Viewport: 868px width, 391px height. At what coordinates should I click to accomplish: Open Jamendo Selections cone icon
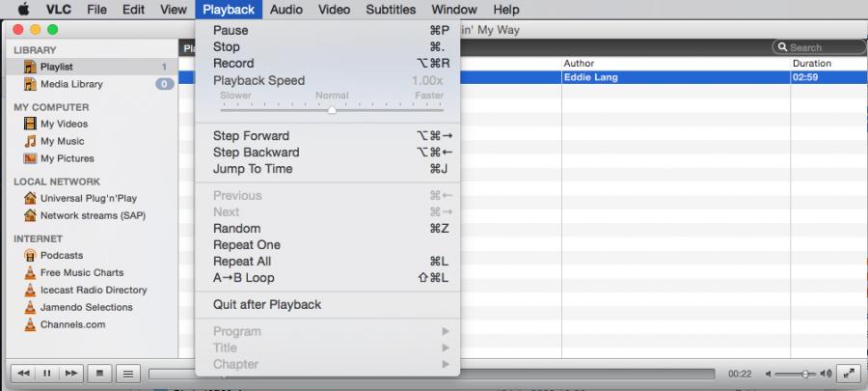[x=30, y=307]
